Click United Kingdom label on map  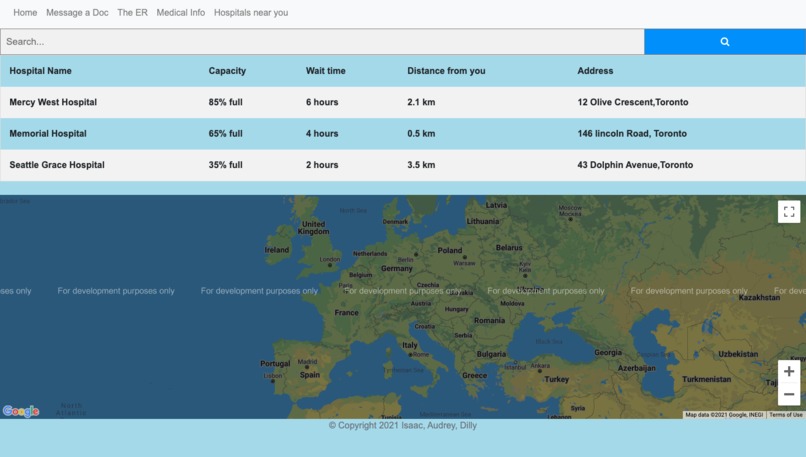tap(313, 228)
